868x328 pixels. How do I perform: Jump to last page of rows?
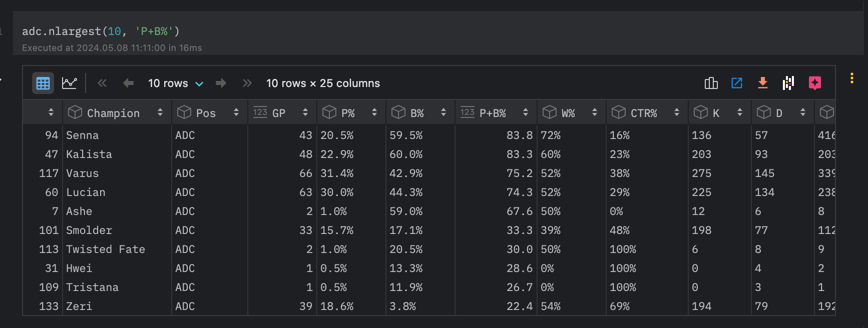coord(247,83)
